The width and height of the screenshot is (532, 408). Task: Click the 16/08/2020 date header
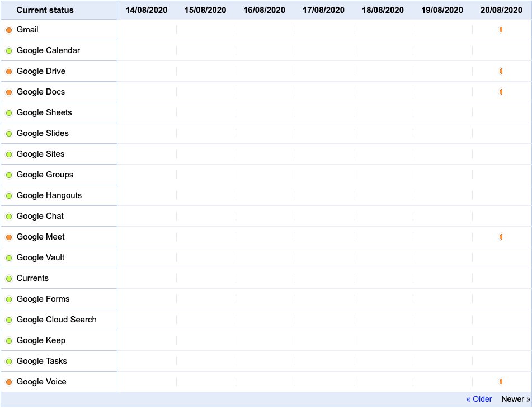[x=264, y=10]
